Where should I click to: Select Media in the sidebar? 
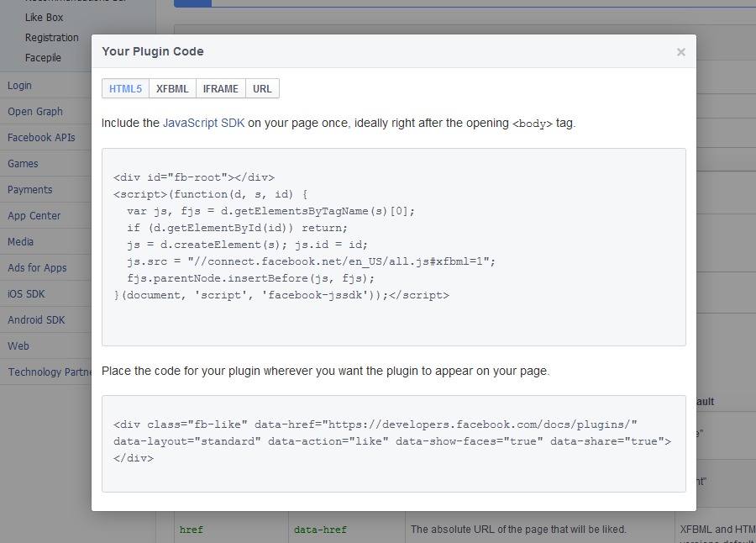[x=20, y=242]
